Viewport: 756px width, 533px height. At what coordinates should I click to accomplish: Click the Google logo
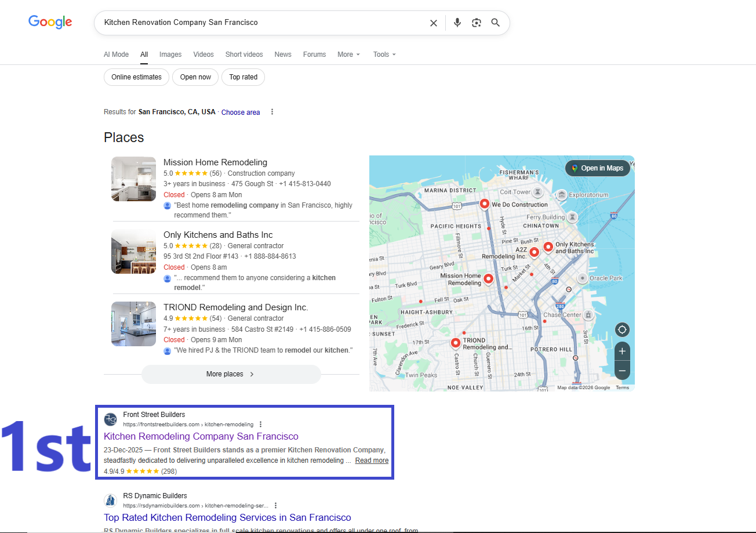point(50,22)
